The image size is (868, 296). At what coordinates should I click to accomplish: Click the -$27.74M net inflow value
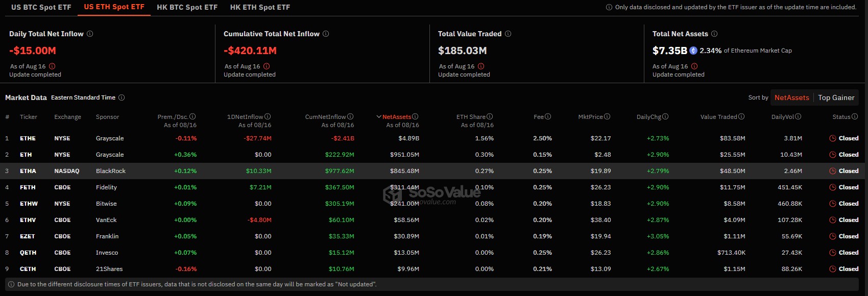(257, 138)
